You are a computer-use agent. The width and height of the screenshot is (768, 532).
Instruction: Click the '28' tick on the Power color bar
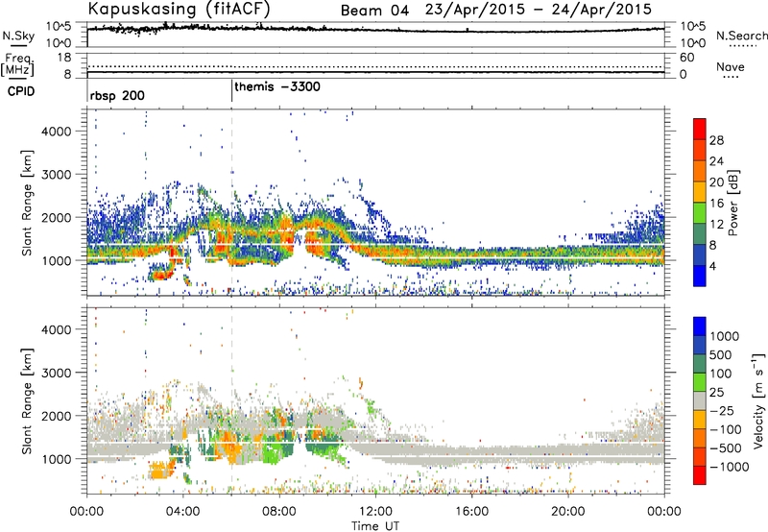716,140
